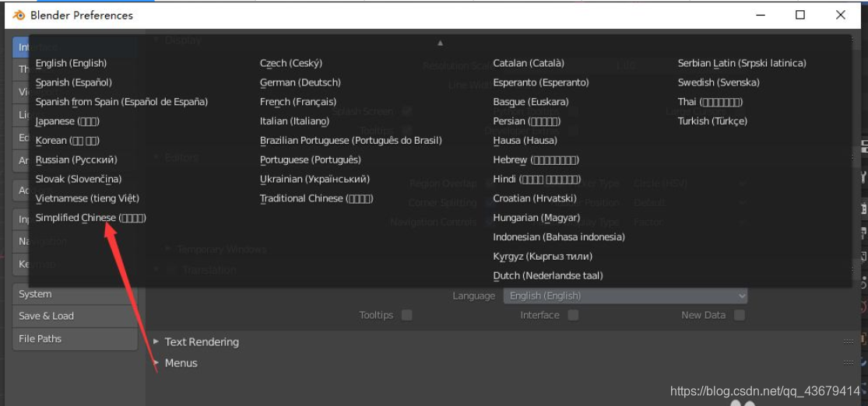Image resolution: width=868 pixels, height=406 pixels.
Task: Enable the New Data translation checkbox
Action: [x=739, y=315]
